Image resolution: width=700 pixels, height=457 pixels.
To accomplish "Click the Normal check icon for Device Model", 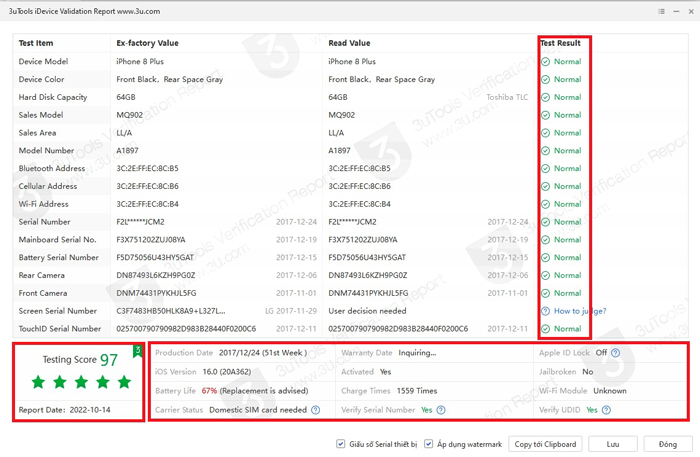I will coord(546,62).
